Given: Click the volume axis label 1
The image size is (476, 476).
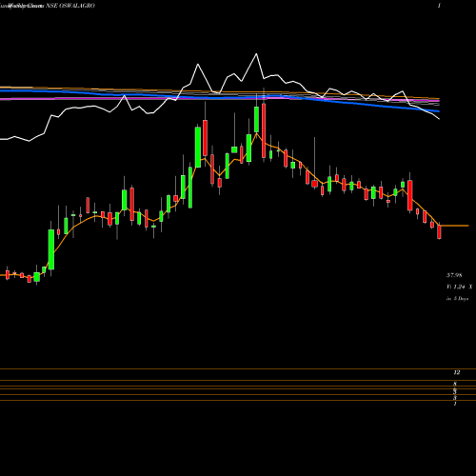Looking at the screenshot, I should 455,404.
